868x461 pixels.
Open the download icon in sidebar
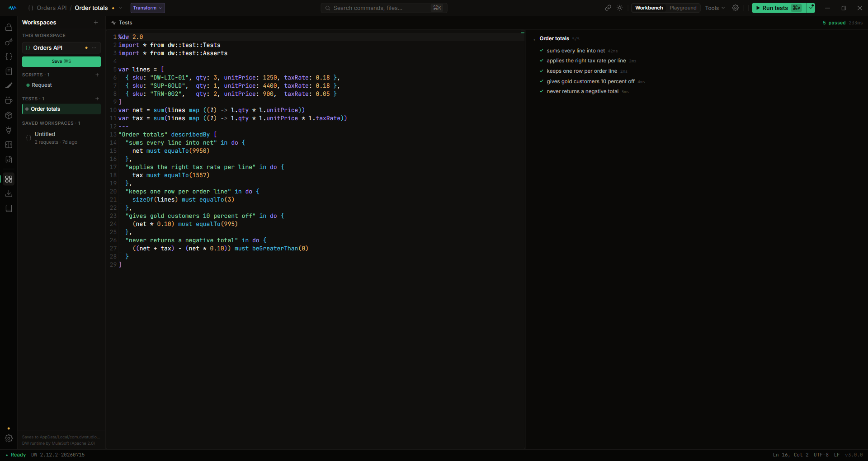(9, 194)
